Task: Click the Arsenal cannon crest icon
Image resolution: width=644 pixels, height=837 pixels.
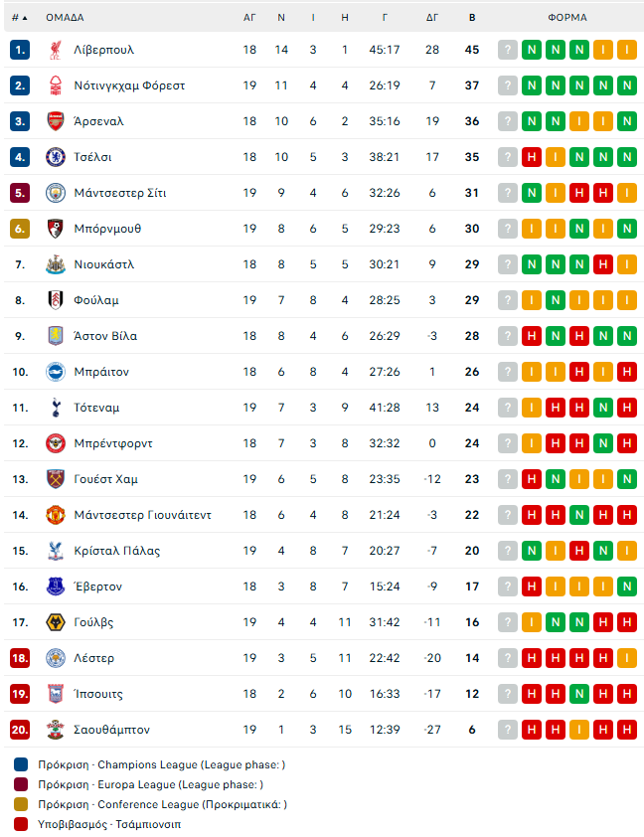Action: pos(56,121)
